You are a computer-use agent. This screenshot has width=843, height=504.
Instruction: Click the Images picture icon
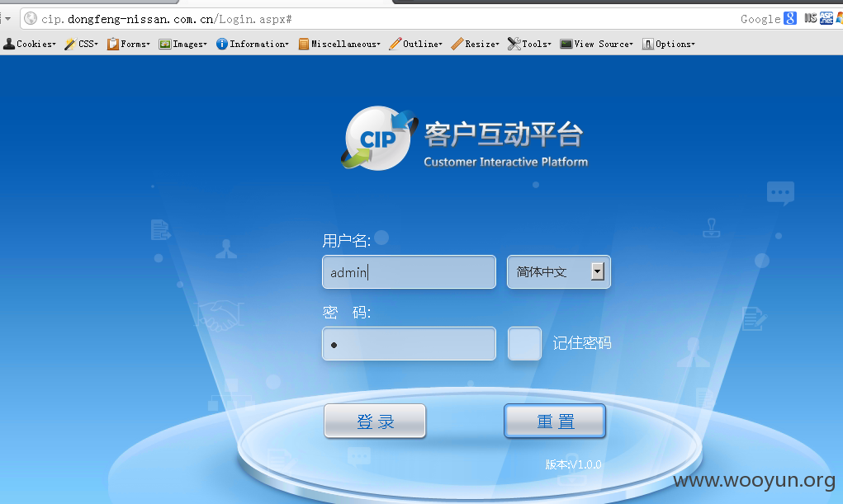(164, 44)
